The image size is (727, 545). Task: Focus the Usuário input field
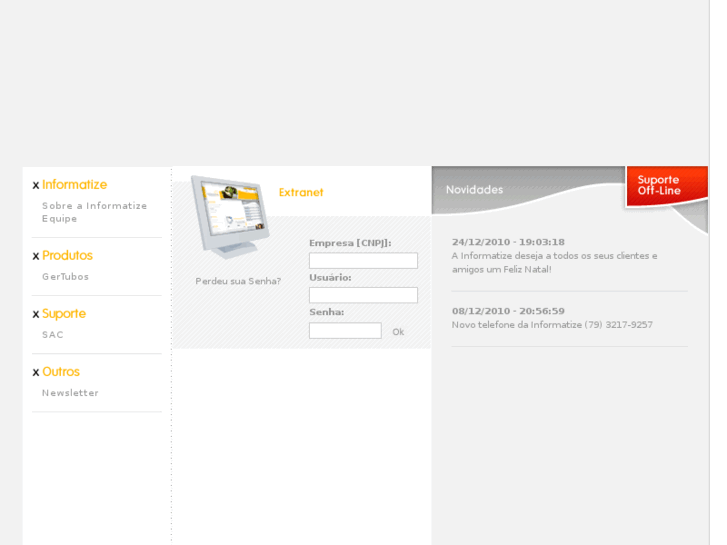pos(364,295)
